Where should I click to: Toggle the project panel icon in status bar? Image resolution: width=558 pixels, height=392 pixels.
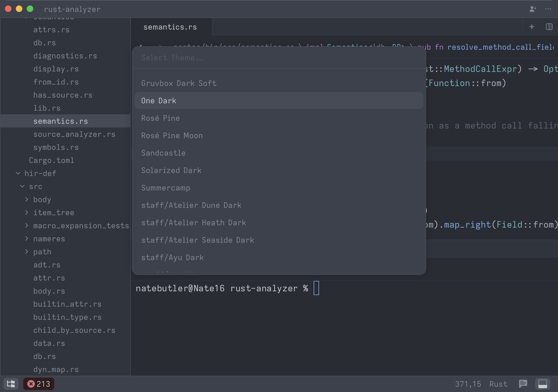click(11, 384)
